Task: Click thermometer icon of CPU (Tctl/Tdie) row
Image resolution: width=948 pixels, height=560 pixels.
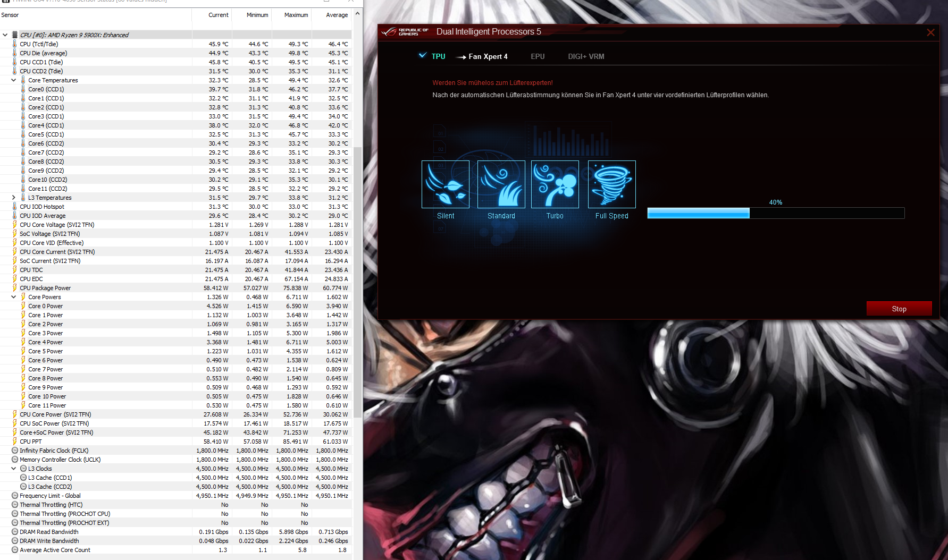Action: (15, 44)
